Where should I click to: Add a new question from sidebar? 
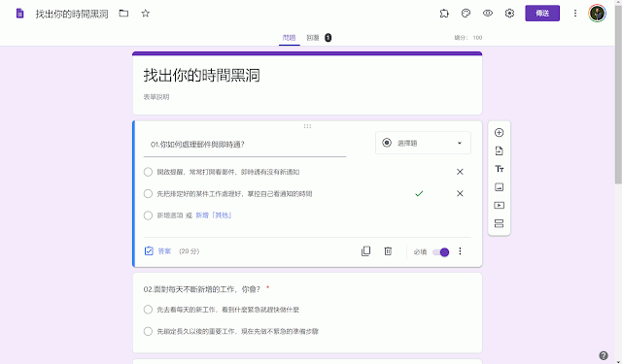point(499,133)
